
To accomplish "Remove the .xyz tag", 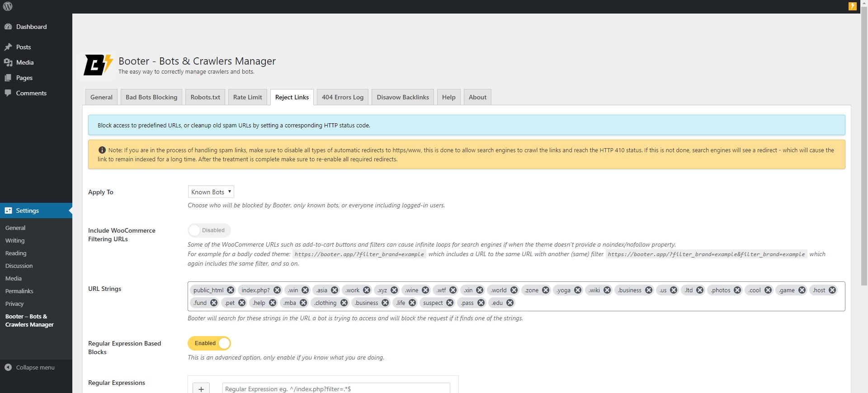I will [x=394, y=290].
